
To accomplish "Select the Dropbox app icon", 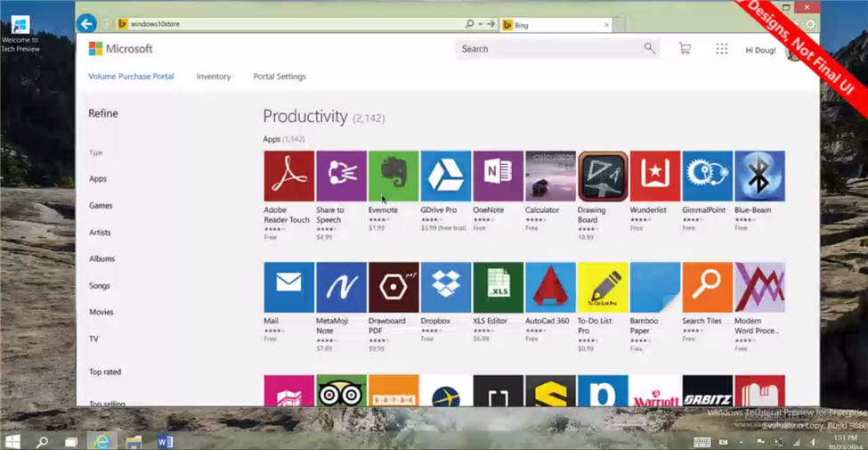I will [446, 287].
